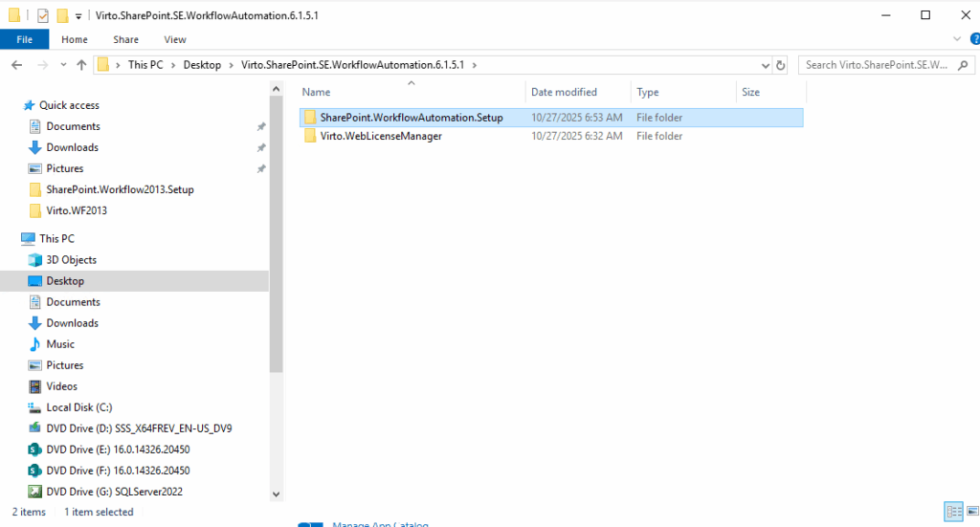Image resolution: width=980 pixels, height=527 pixels.
Task: Click the navigation pane scroll down arrow
Action: (277, 494)
